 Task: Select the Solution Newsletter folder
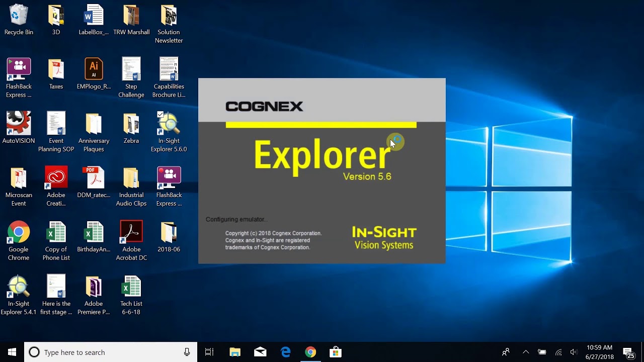pyautogui.click(x=169, y=15)
